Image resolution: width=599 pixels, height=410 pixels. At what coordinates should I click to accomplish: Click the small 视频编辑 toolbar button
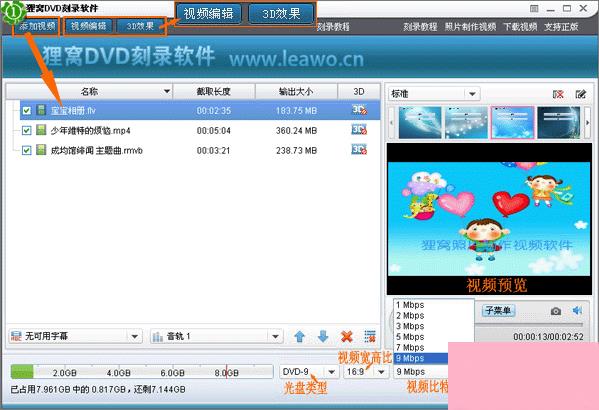pos(89,26)
